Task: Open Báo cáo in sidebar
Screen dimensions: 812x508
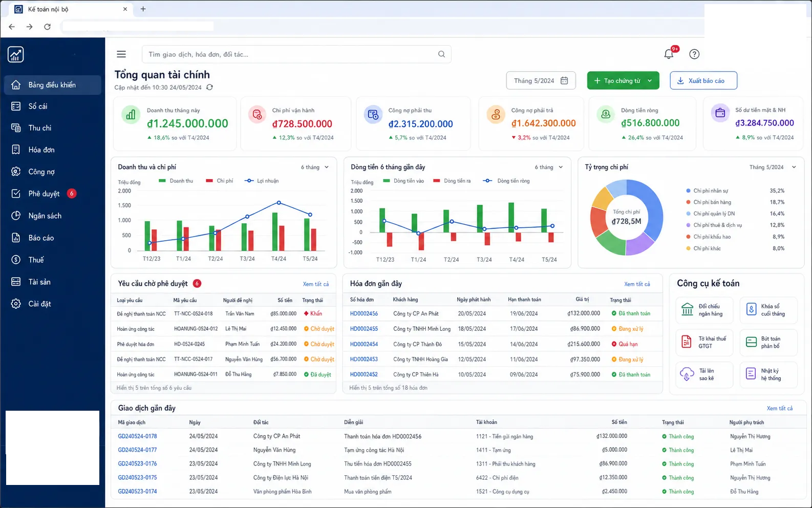Action: click(x=52, y=238)
